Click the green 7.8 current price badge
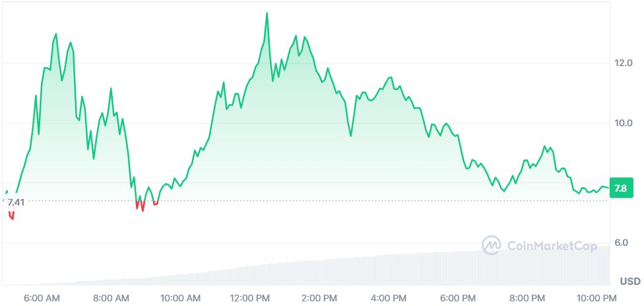Screen dimensions: 644x306 (620, 188)
